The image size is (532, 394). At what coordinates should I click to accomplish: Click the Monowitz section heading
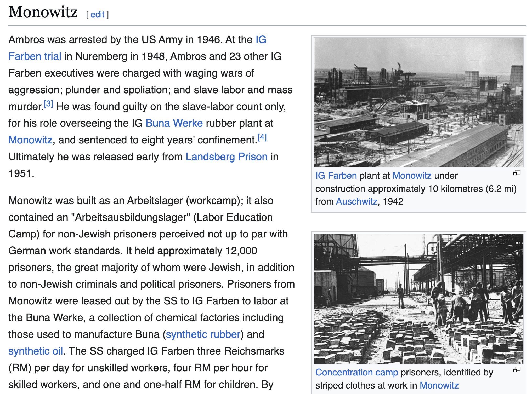(x=43, y=12)
